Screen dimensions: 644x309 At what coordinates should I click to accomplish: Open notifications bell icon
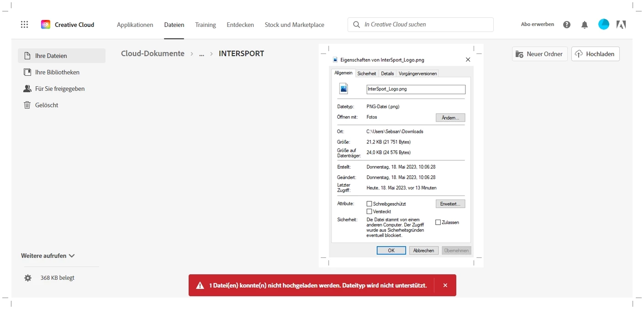click(x=585, y=25)
